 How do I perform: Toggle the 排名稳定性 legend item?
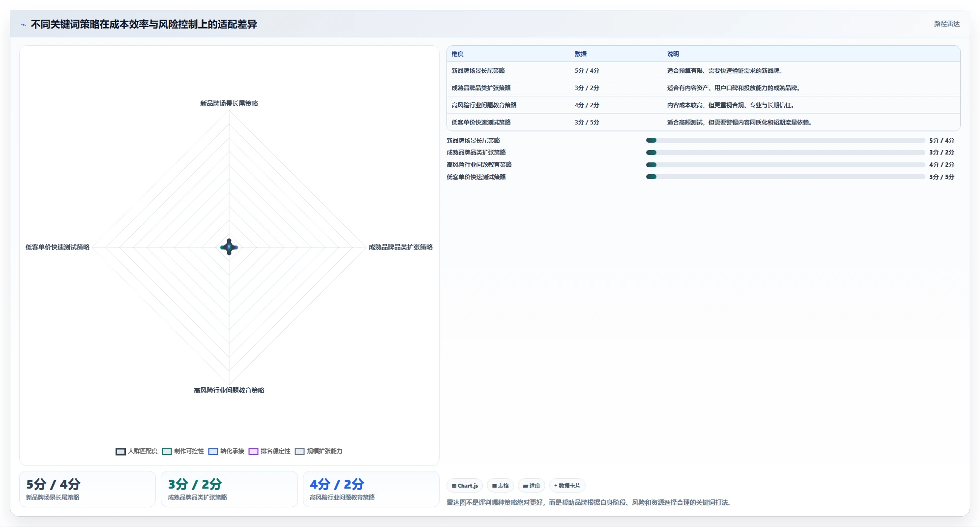pos(269,451)
